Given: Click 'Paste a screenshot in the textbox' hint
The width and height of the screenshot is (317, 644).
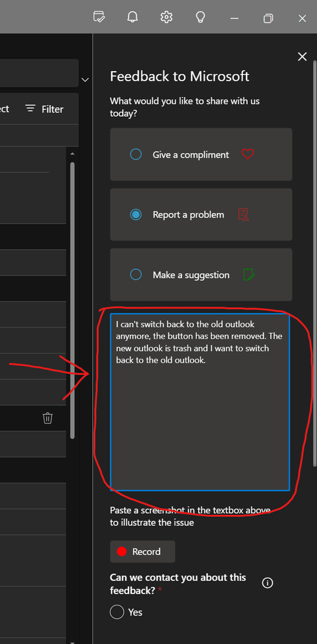Looking at the screenshot, I should [190, 516].
